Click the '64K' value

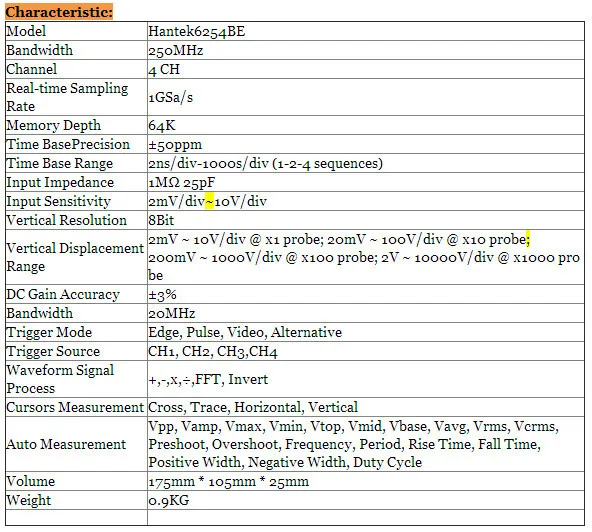[x=162, y=125]
